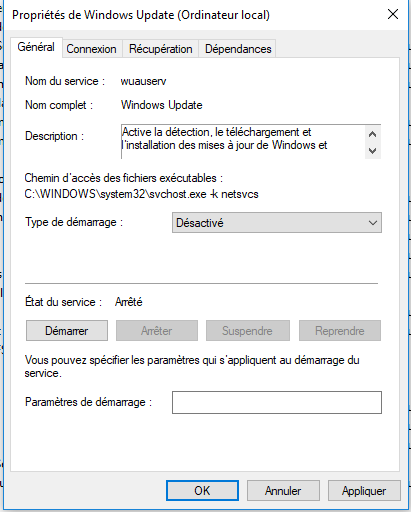Expand the Type de démarrage dropdown

coord(277,223)
